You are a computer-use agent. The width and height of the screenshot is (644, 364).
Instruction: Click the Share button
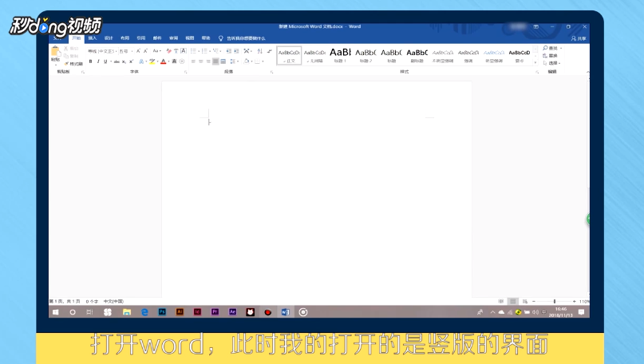pyautogui.click(x=579, y=38)
